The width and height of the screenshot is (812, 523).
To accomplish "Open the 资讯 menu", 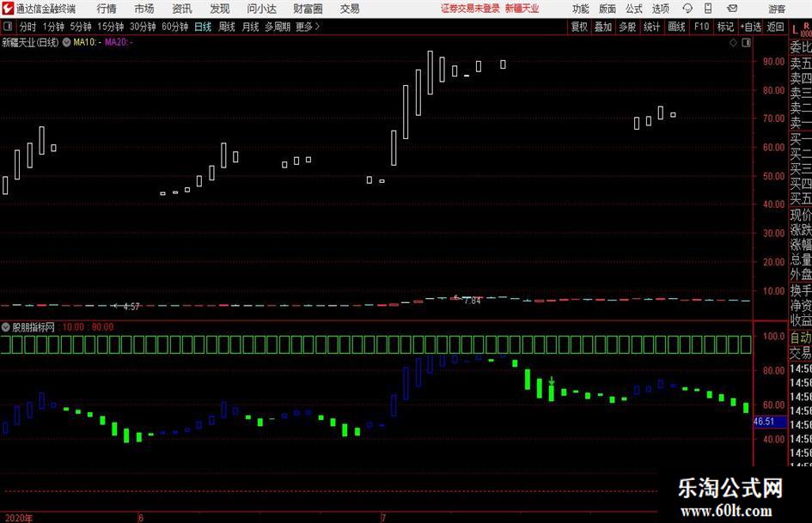I will click(x=182, y=9).
